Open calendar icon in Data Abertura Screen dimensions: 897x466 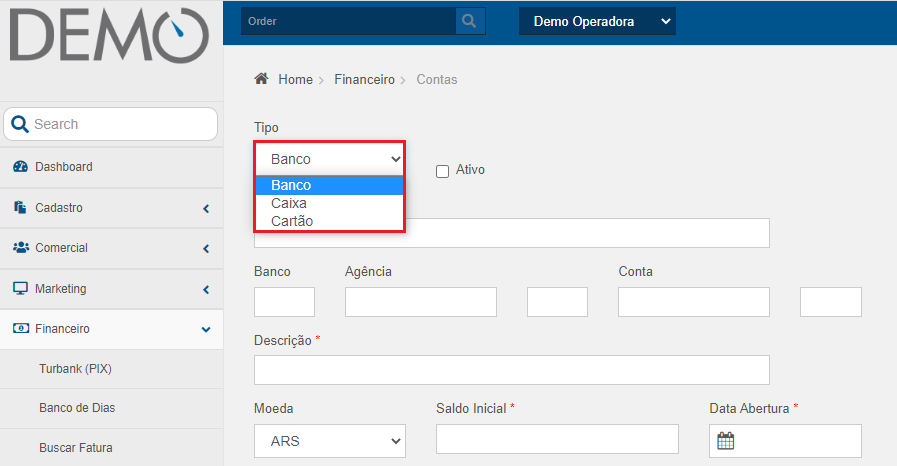(725, 441)
